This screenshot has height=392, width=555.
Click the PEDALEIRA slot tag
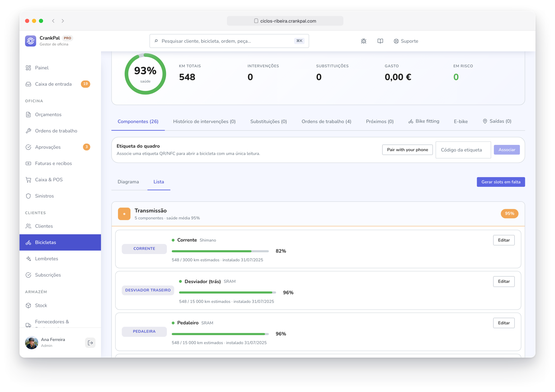click(144, 332)
